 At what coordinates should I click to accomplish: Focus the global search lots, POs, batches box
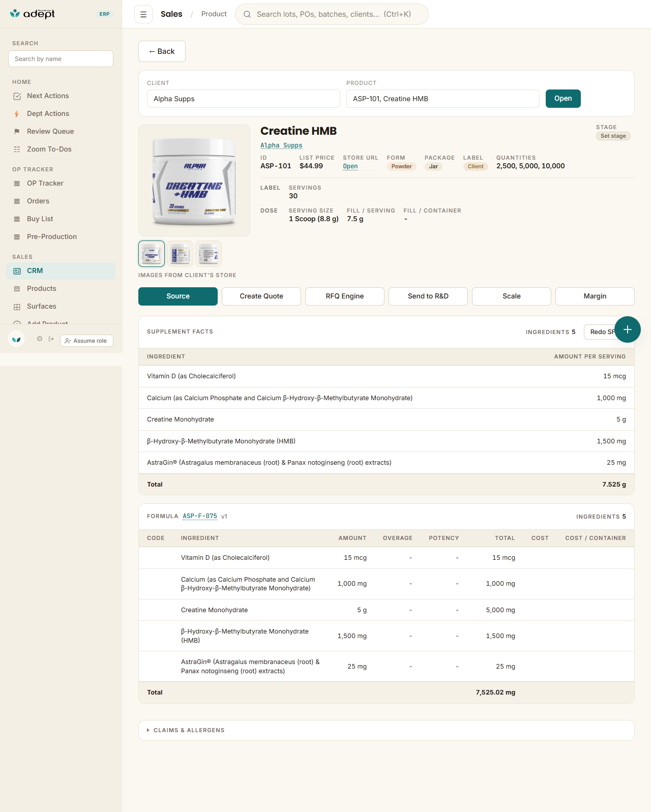pyautogui.click(x=332, y=14)
